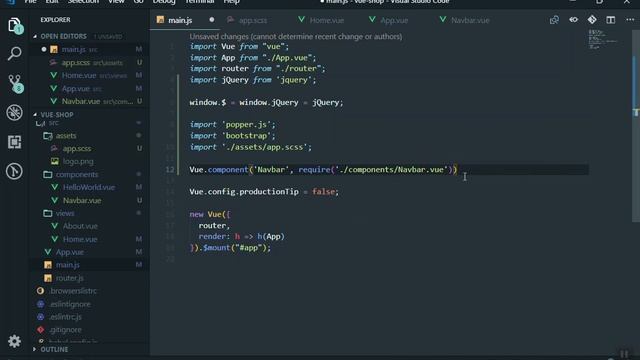640x360 pixels.
Task: Collapse the src folder in the tree
Action: 53,123
